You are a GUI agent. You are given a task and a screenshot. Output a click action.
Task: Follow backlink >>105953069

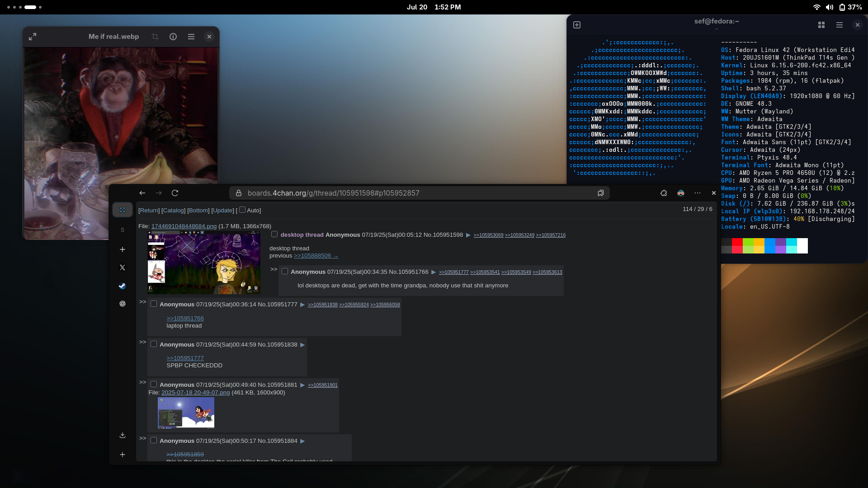[x=488, y=235]
